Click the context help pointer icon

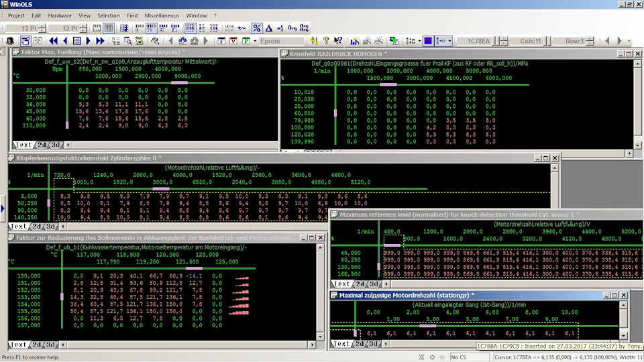pos(338,41)
